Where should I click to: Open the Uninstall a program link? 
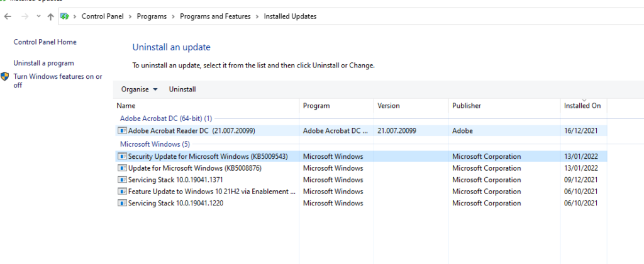tap(43, 64)
